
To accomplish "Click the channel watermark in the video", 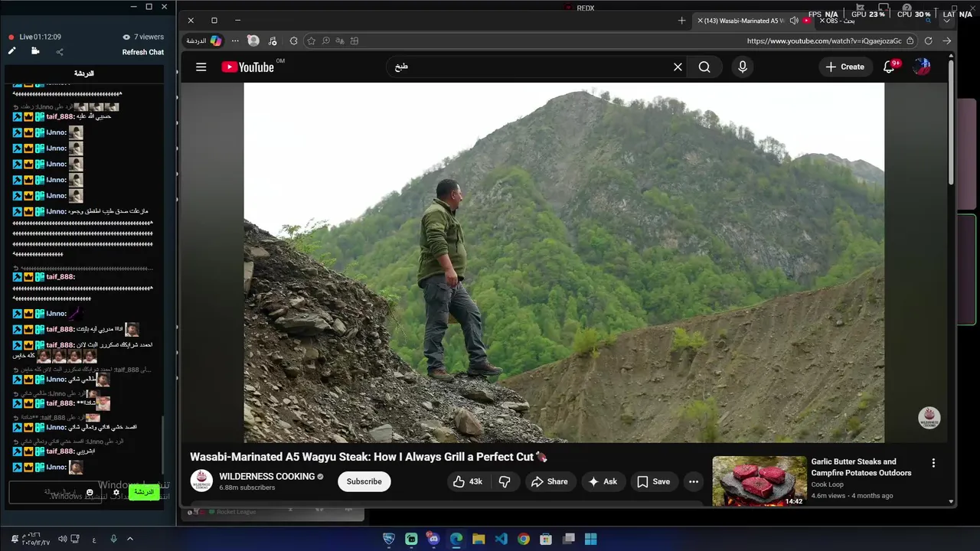I will click(929, 418).
